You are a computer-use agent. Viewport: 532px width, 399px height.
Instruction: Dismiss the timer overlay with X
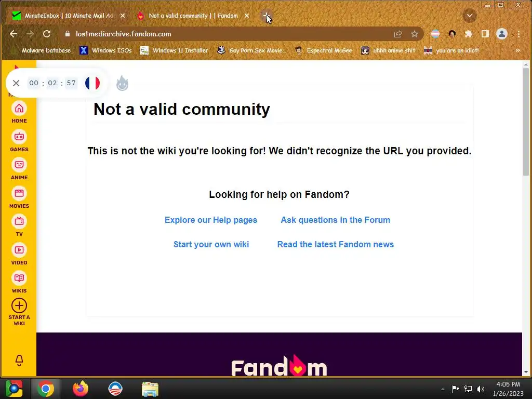click(x=16, y=83)
